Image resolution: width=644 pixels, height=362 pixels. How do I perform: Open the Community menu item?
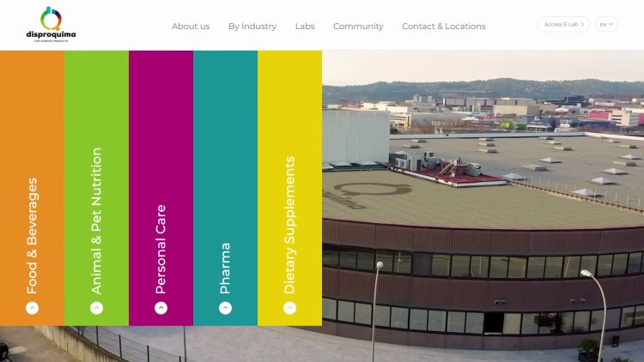pyautogui.click(x=358, y=27)
